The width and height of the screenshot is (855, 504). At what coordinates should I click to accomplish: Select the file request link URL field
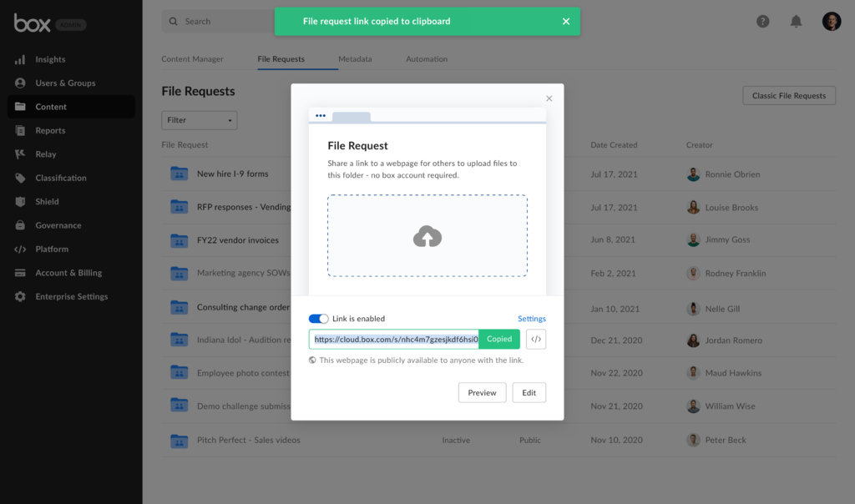pos(394,339)
